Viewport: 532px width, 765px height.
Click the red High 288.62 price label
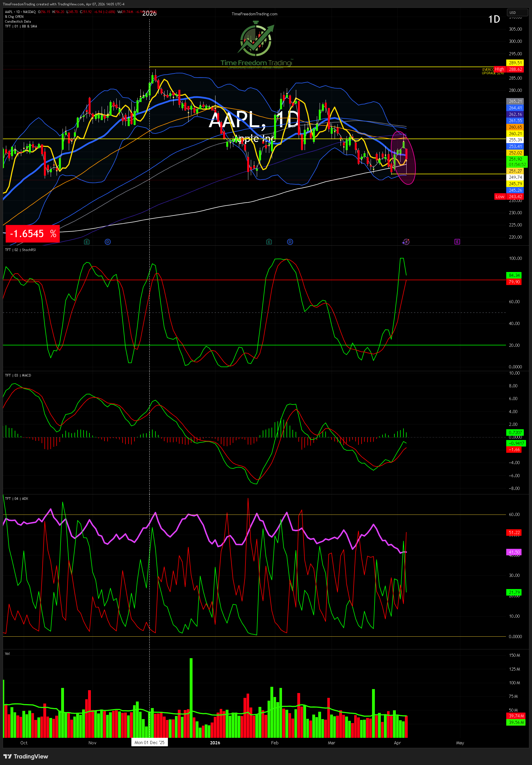515,69
